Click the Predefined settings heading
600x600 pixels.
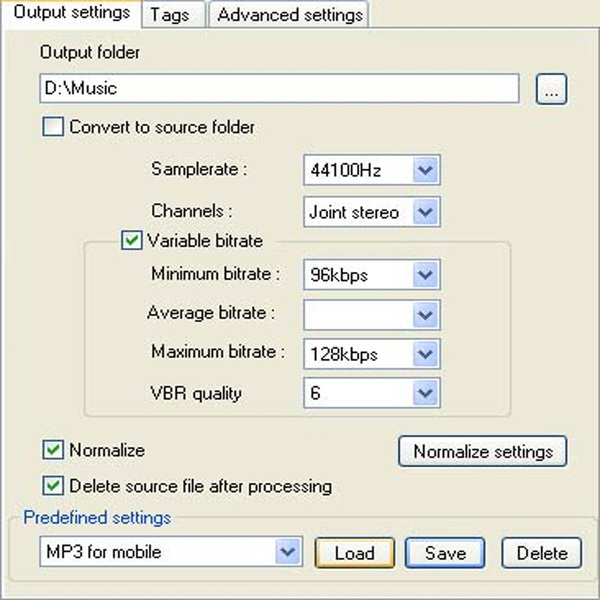point(97,517)
